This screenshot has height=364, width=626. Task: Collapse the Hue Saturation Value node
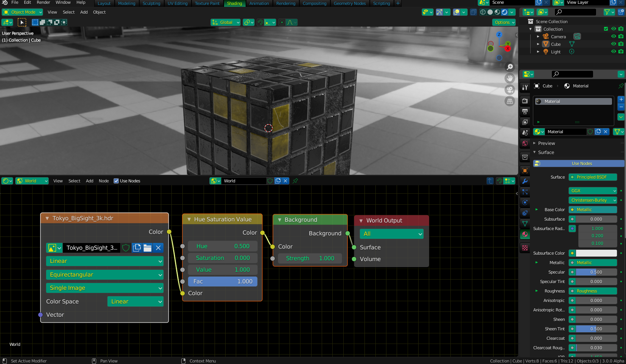pos(189,219)
